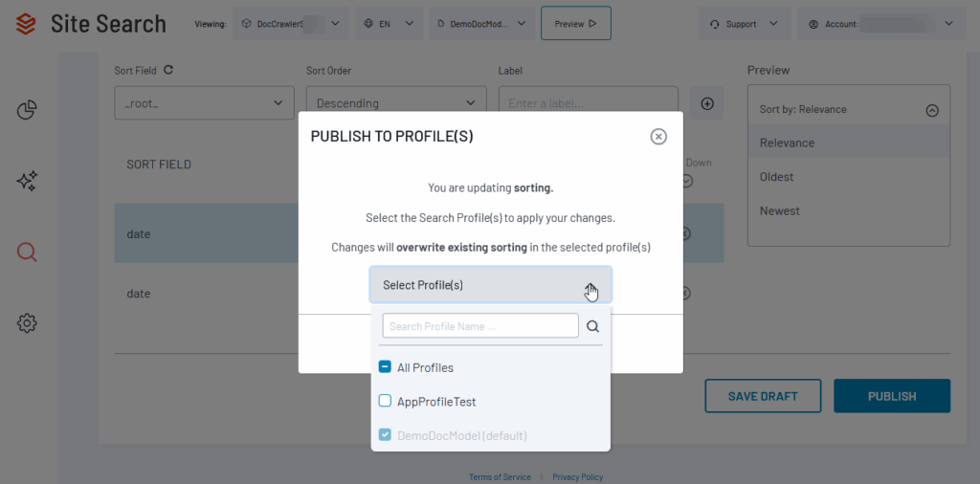Refresh the Sort Field list
This screenshot has width=980, height=484.
coord(168,70)
